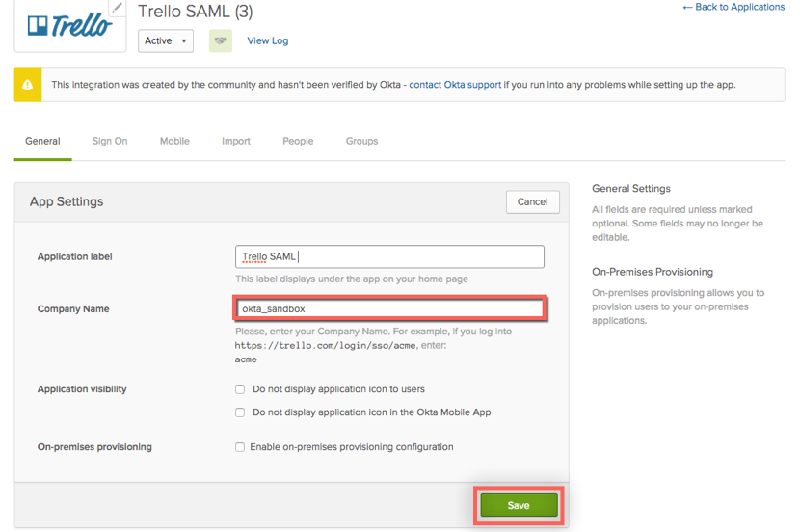The image size is (800, 532).
Task: Switch to the People tab
Action: coord(298,141)
